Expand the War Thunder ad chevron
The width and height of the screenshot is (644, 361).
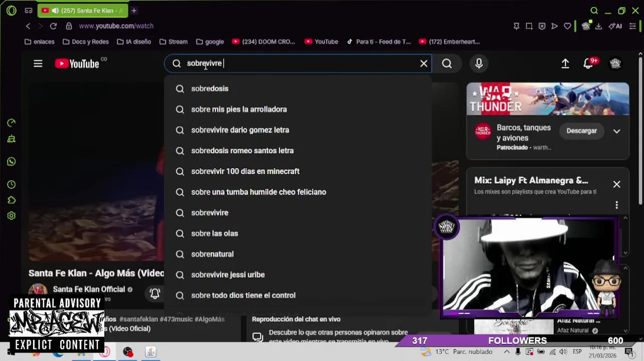[x=616, y=131]
